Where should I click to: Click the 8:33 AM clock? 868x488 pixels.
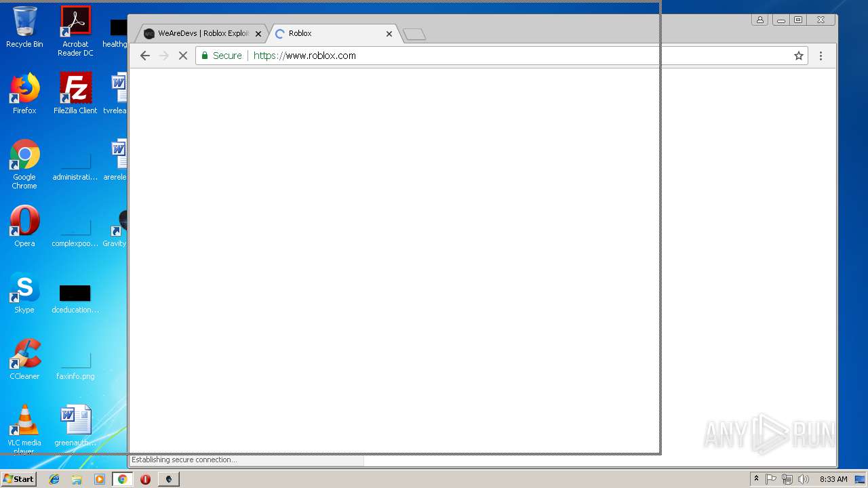tap(833, 479)
